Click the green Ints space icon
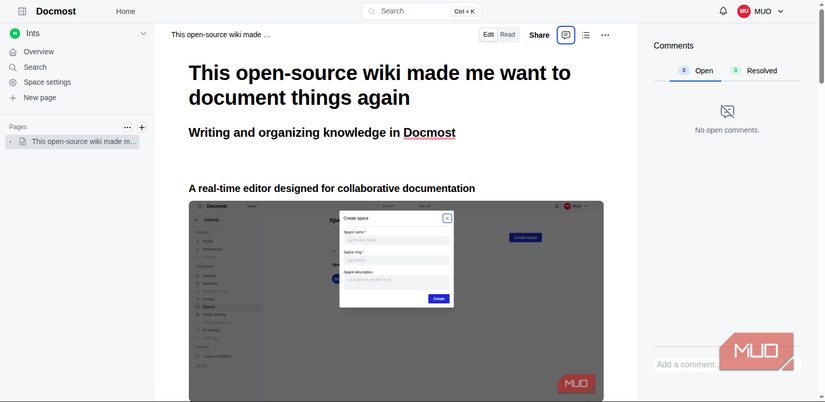 click(15, 34)
